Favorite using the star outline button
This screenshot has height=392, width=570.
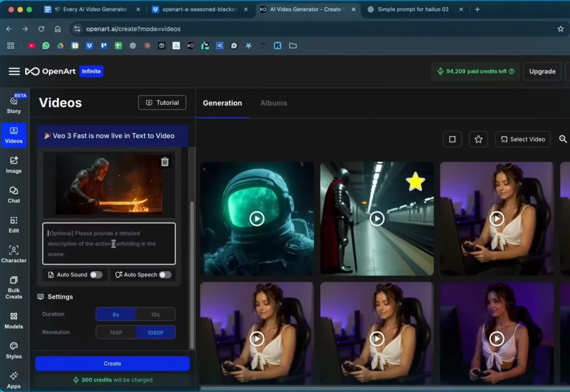478,139
